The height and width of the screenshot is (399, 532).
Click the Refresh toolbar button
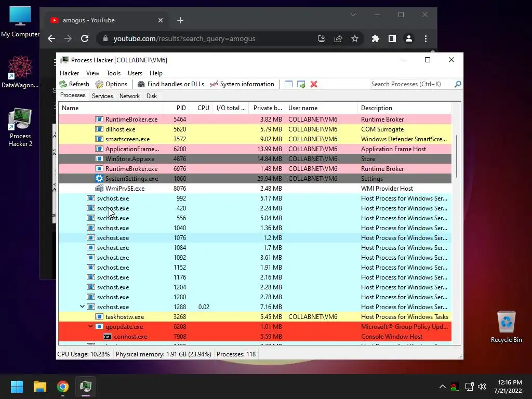(x=74, y=84)
